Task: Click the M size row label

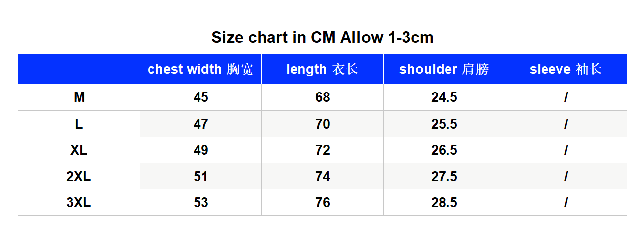Action: [x=79, y=97]
